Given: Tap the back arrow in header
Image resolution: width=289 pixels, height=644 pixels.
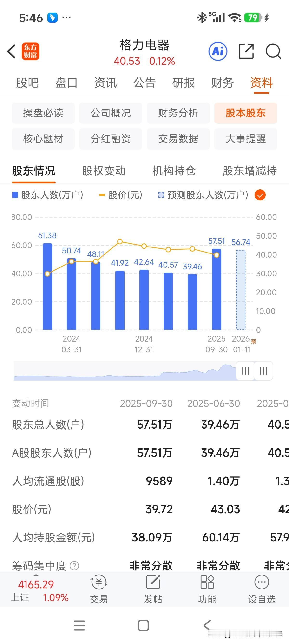Looking at the screenshot, I should pos(12,51).
